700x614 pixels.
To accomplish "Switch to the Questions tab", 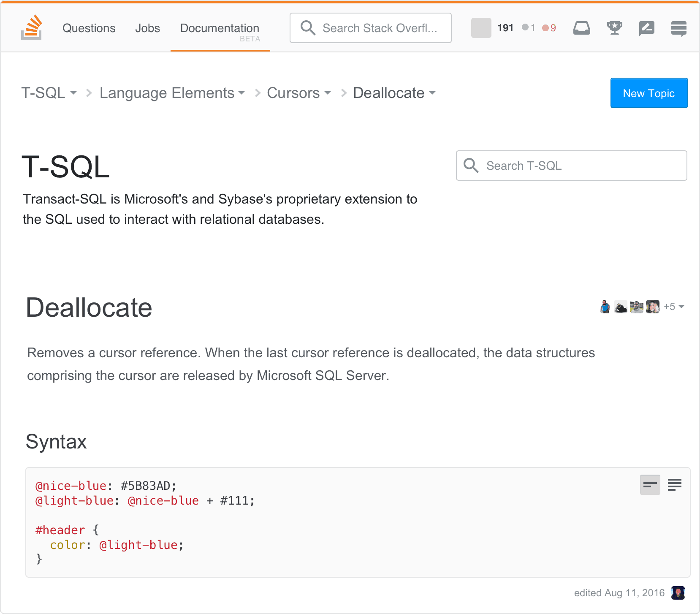I will click(89, 28).
